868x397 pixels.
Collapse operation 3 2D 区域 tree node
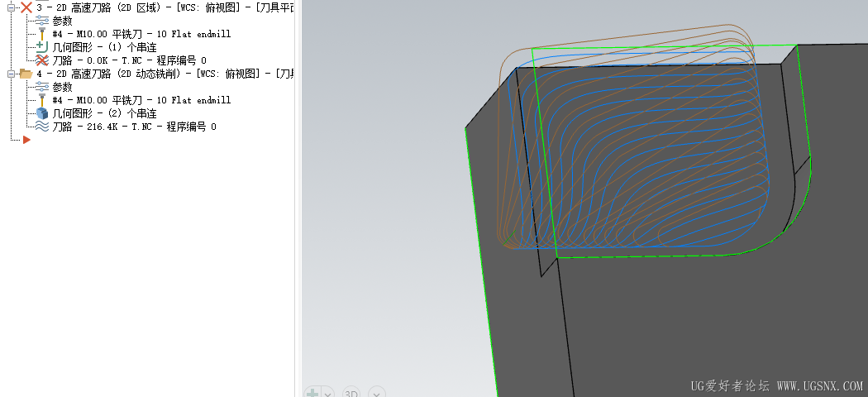point(11,7)
